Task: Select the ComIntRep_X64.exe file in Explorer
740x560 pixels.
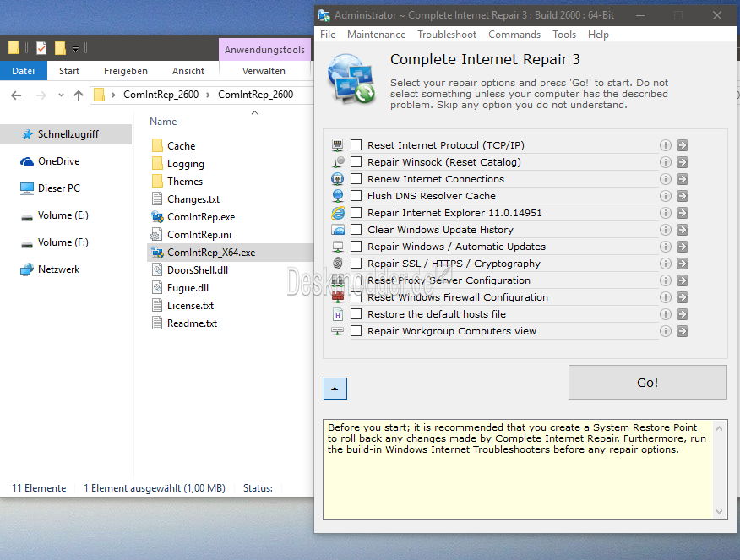Action: (x=231, y=253)
